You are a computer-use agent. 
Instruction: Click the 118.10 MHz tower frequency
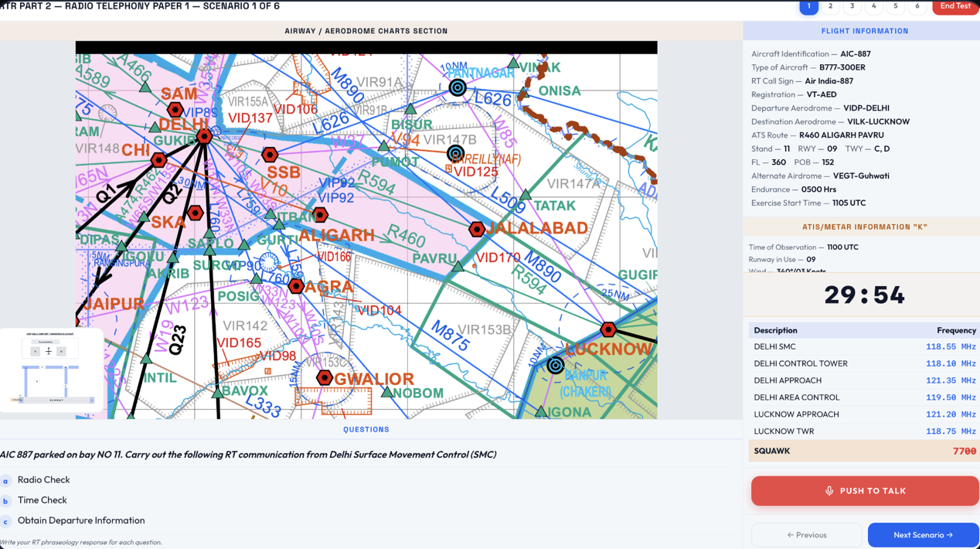point(951,363)
